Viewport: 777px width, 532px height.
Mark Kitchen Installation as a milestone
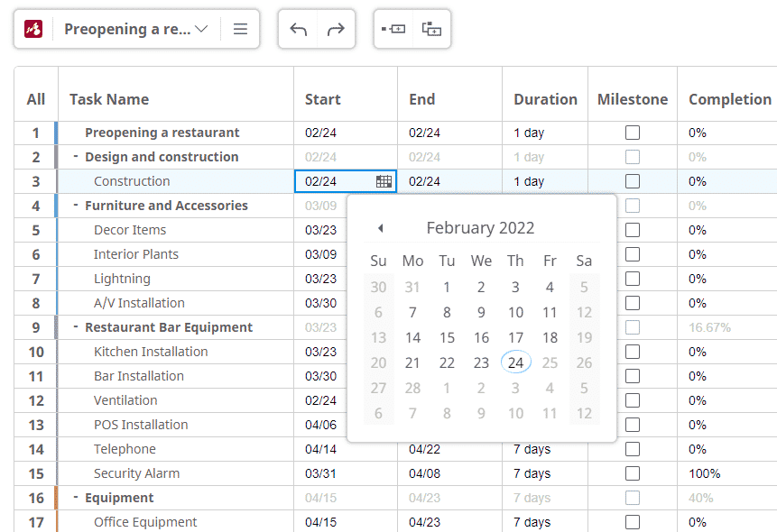(x=633, y=352)
